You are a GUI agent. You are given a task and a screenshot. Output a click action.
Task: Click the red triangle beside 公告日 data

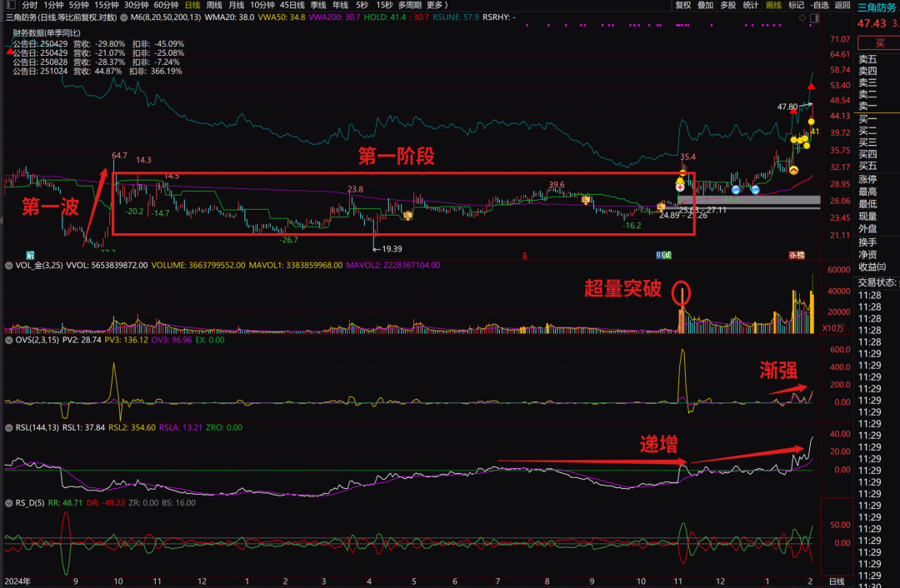click(10, 51)
